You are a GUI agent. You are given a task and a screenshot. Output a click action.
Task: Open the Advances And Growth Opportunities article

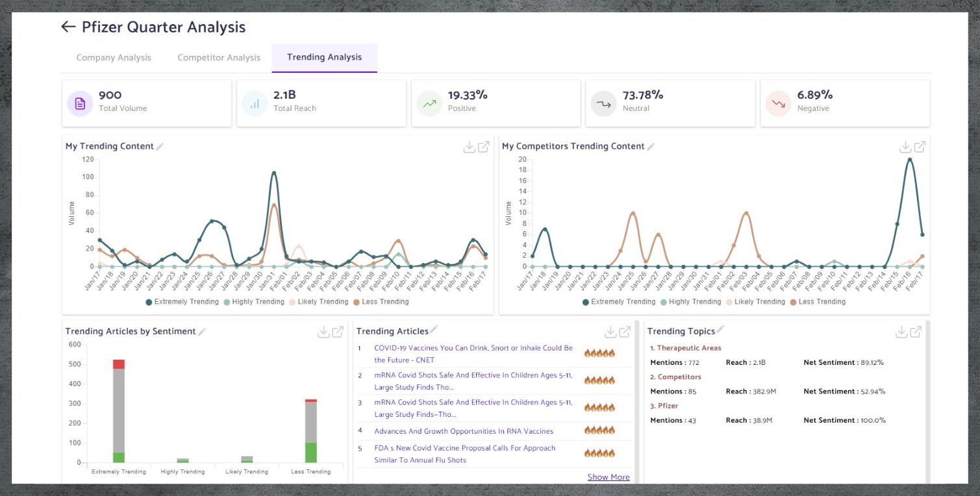464,431
